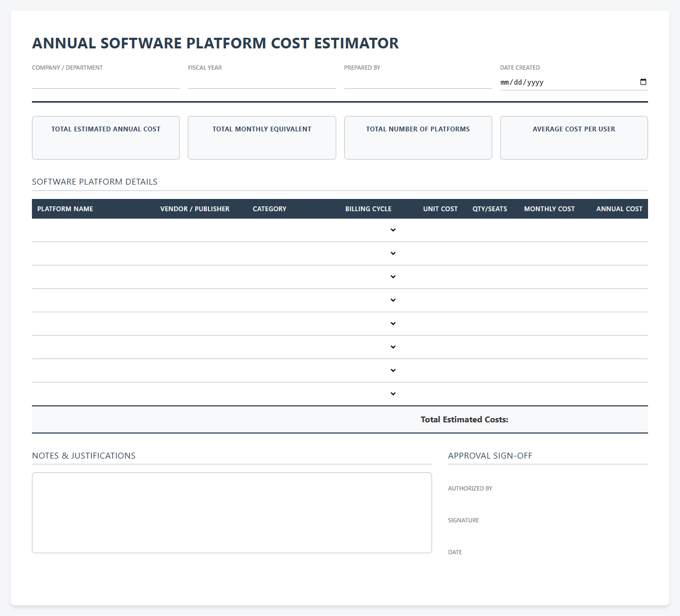Image resolution: width=680 pixels, height=616 pixels.
Task: Open Billing Cycle dropdown in first table row
Action: tap(370, 230)
